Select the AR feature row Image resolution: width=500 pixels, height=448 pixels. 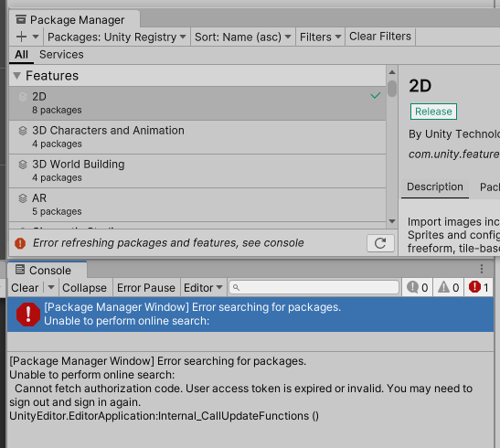click(197, 205)
